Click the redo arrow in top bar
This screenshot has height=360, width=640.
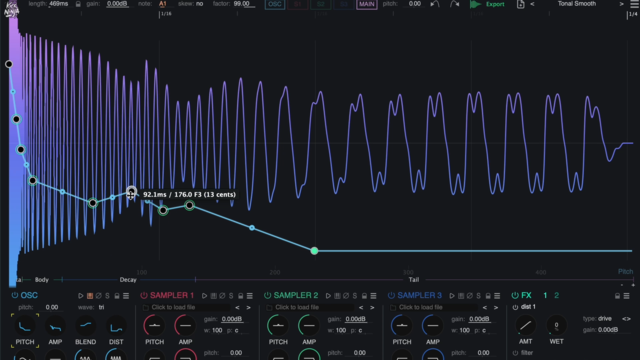[x=454, y=4]
